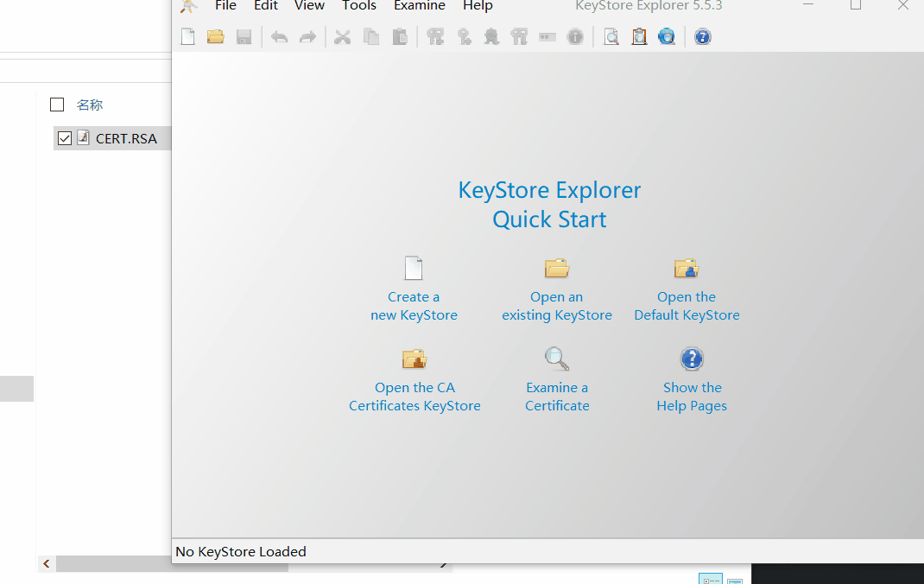Click the Generate Key Pair toolbar icon
This screenshot has height=584, width=924.
point(435,37)
